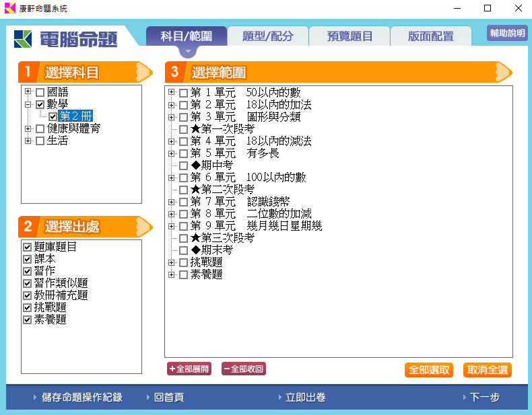Collapse all units with 全部收回
This screenshot has width=532, height=415.
click(243, 369)
